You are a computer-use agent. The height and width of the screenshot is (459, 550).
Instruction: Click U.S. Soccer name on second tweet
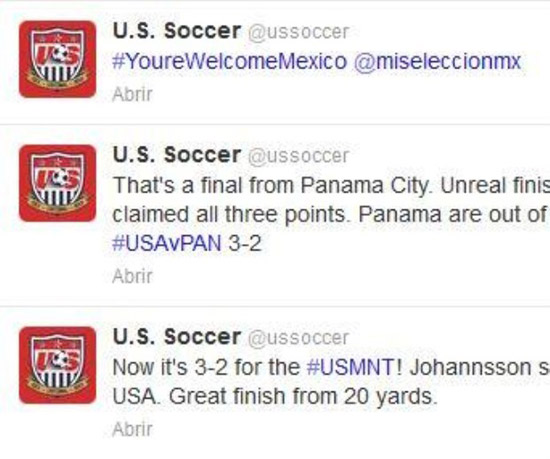tap(177, 155)
